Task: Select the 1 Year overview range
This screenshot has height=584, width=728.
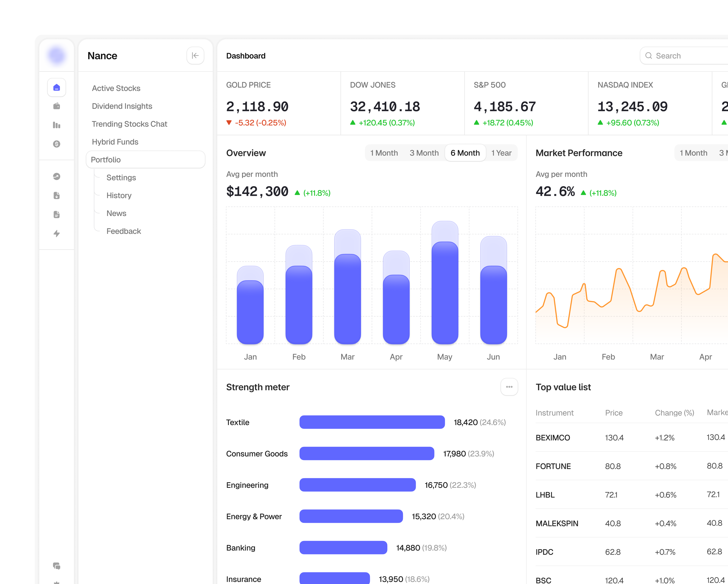Action: point(501,153)
